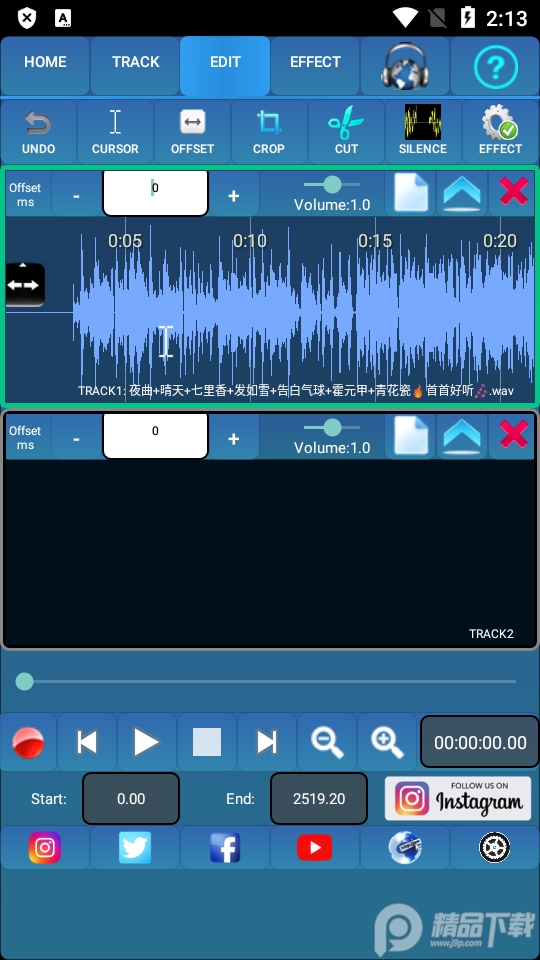Image resolution: width=540 pixels, height=960 pixels.
Task: Select the CROP tool
Action: coord(269,132)
